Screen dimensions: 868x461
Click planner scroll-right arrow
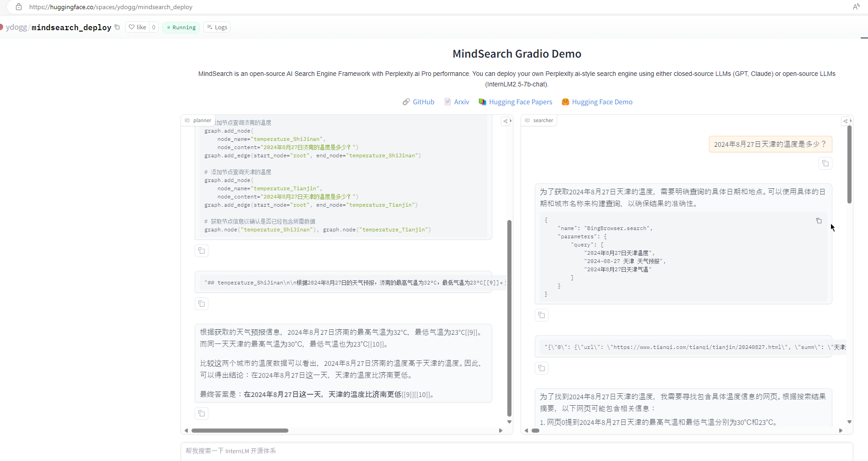[x=501, y=430]
